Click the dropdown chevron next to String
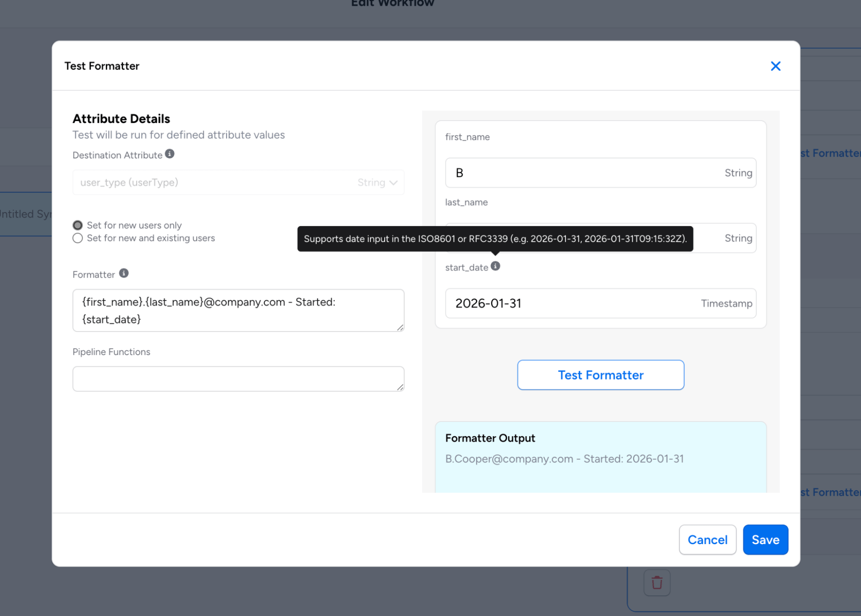This screenshot has height=616, width=861. point(393,183)
